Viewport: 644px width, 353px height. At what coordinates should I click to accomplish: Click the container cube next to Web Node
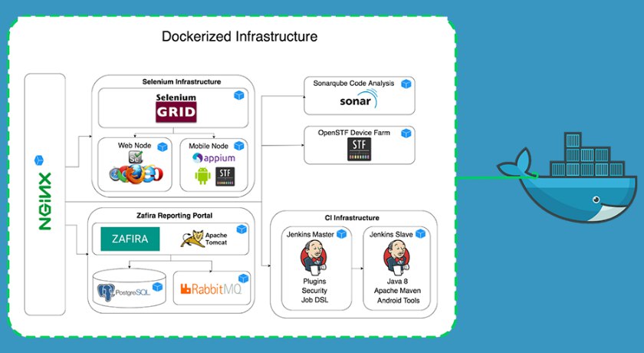tap(163, 147)
